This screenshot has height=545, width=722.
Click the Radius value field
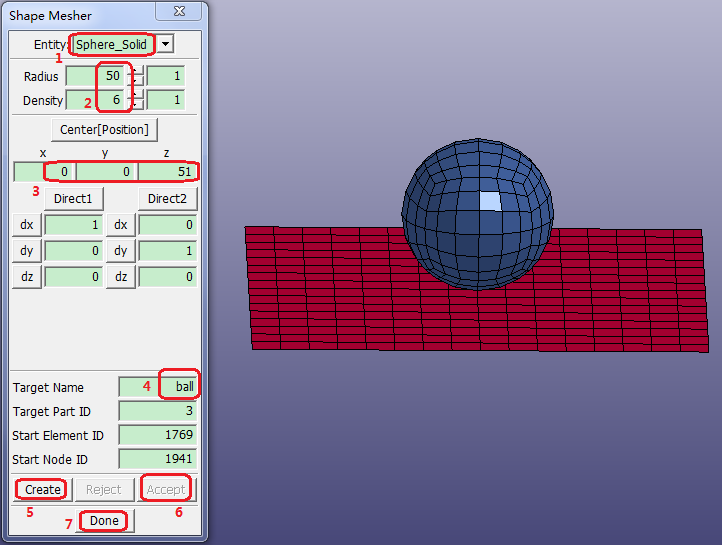click(95, 76)
